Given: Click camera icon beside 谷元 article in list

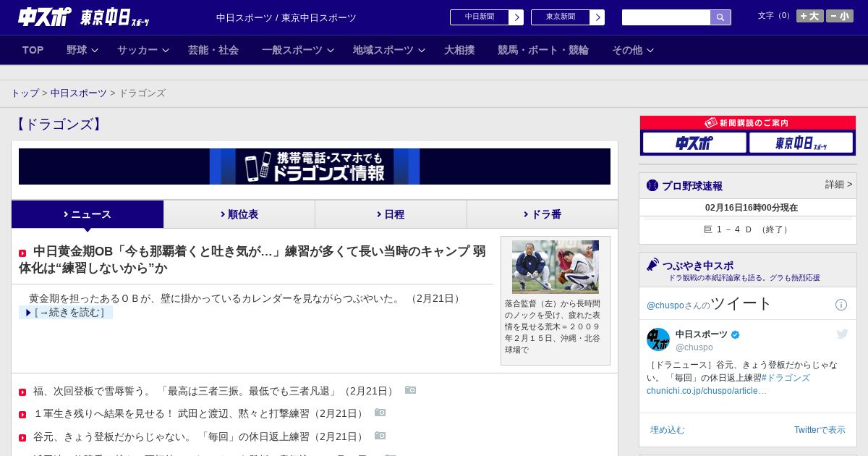Looking at the screenshot, I should pyautogui.click(x=380, y=436).
